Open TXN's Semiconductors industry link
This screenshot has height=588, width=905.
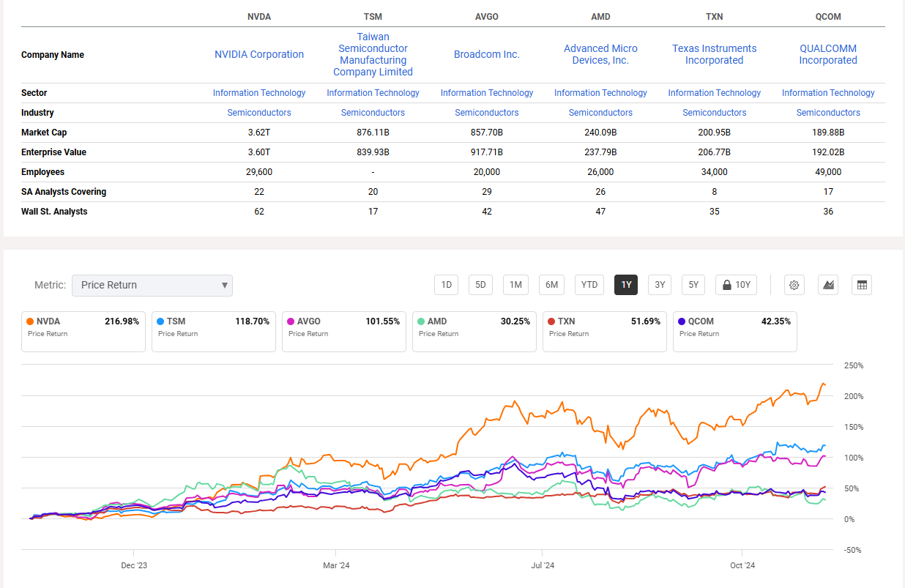pos(715,113)
